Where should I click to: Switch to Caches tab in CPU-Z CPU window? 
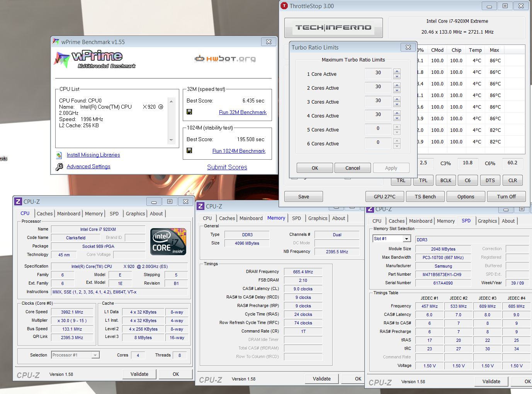45,213
